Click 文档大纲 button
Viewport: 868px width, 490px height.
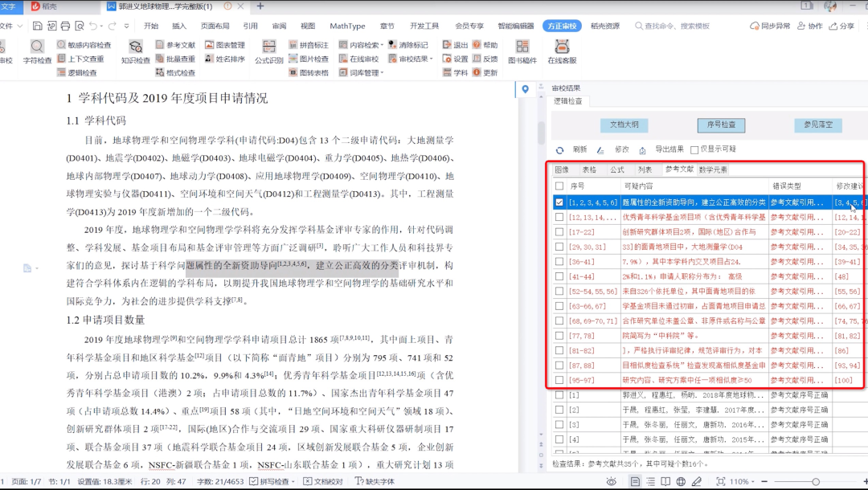(624, 125)
